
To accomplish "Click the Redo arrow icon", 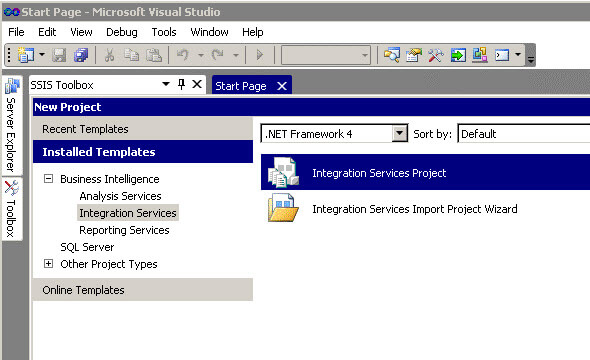I will coord(217,55).
